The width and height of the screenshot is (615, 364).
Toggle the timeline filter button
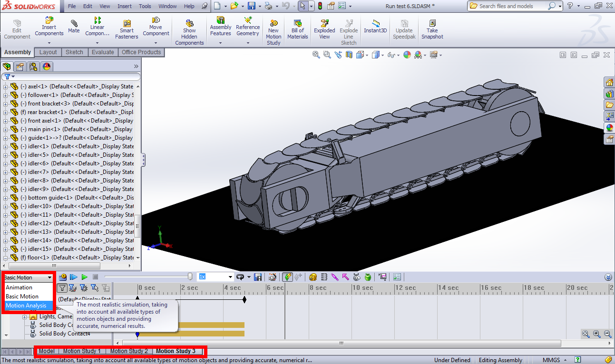(x=62, y=287)
